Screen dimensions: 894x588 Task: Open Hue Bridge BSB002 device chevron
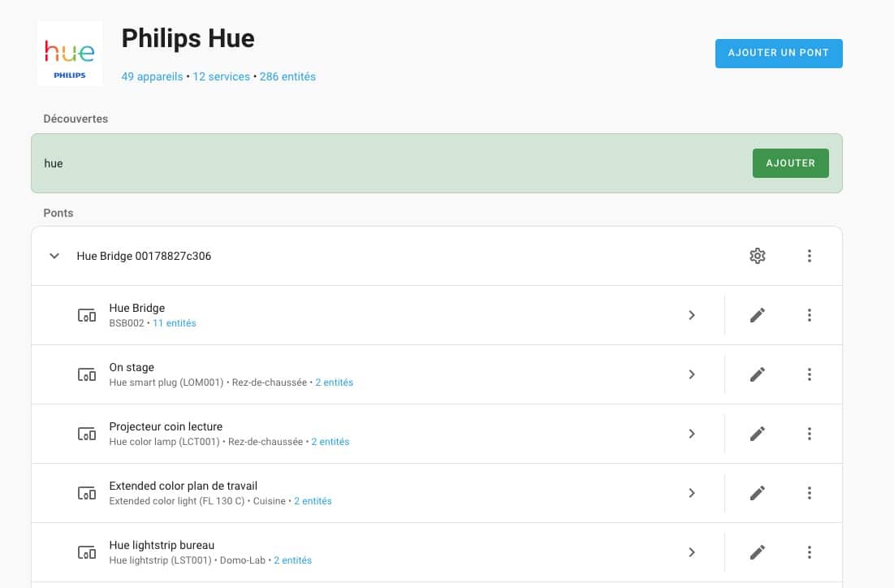692,315
